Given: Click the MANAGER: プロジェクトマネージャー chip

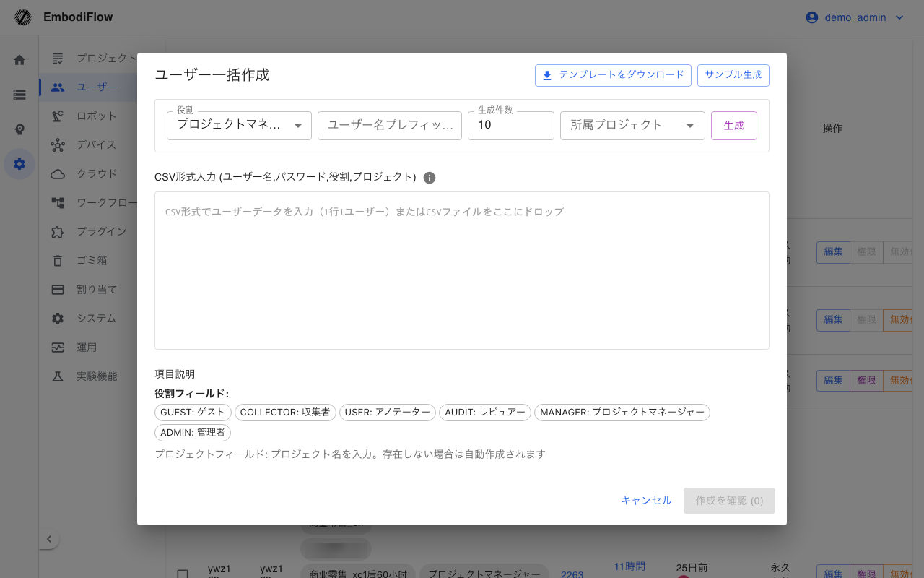Looking at the screenshot, I should (x=622, y=413).
